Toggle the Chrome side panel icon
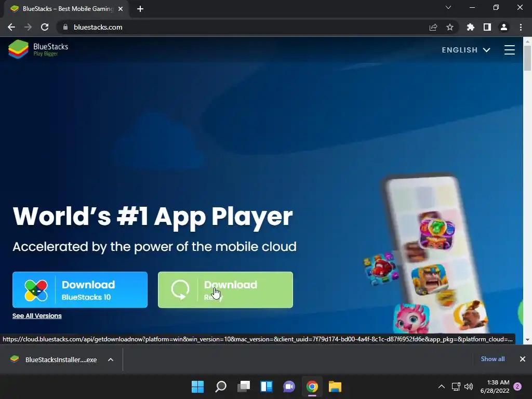Image resolution: width=532 pixels, height=399 pixels. tap(487, 27)
